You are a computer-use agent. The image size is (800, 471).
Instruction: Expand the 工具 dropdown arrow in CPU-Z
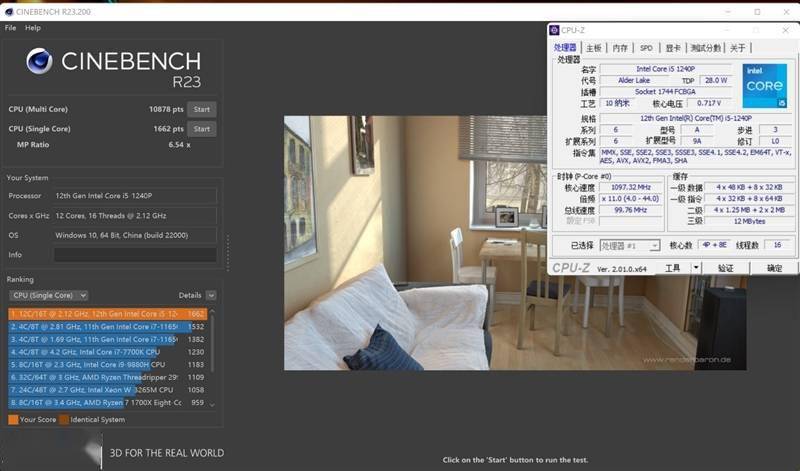pyautogui.click(x=696, y=268)
